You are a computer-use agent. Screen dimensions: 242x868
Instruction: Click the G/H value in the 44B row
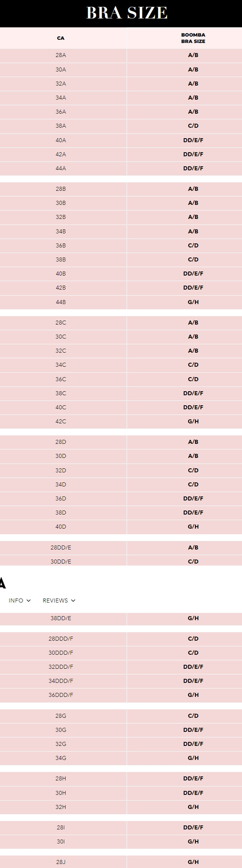tap(193, 302)
